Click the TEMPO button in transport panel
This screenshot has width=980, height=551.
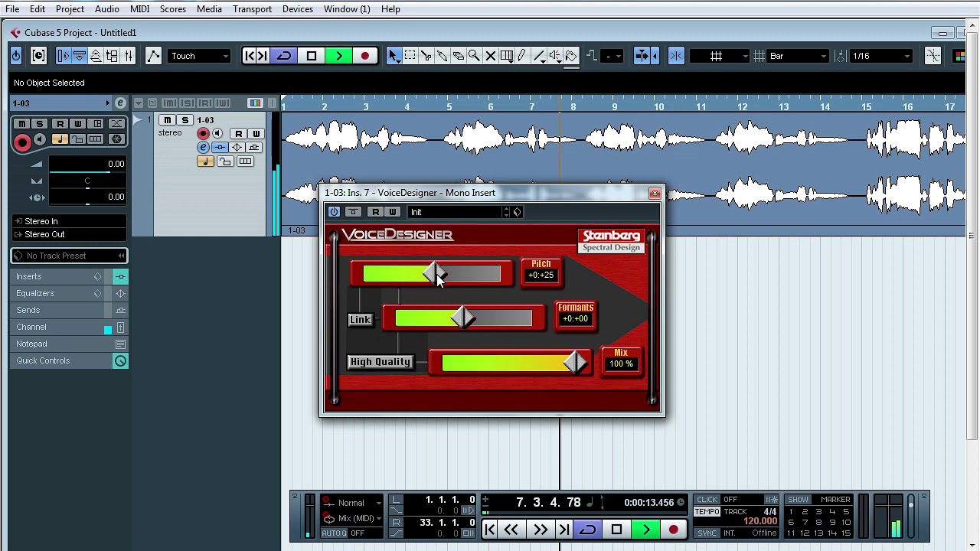[707, 511]
